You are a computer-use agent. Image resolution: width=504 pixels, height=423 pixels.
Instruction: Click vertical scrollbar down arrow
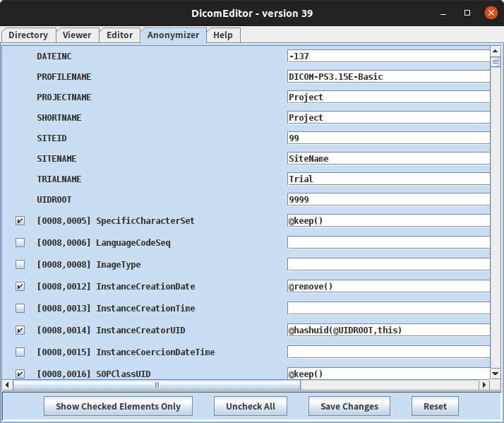tap(496, 374)
